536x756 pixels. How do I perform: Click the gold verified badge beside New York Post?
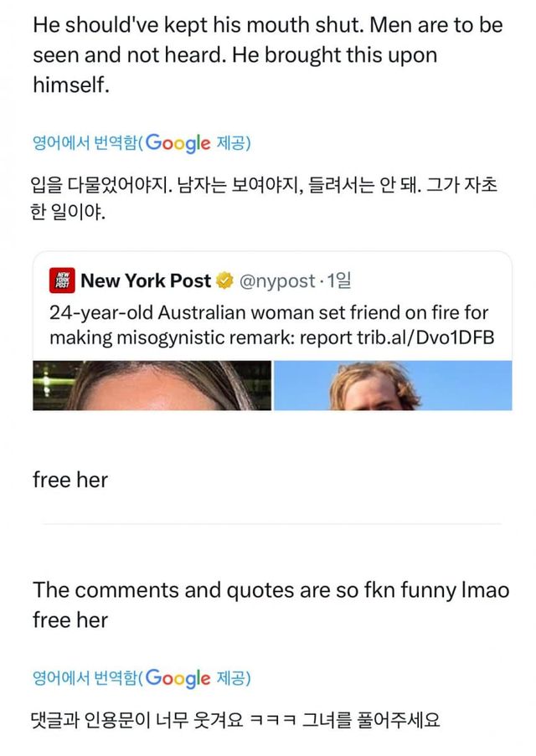pyautogui.click(x=223, y=280)
